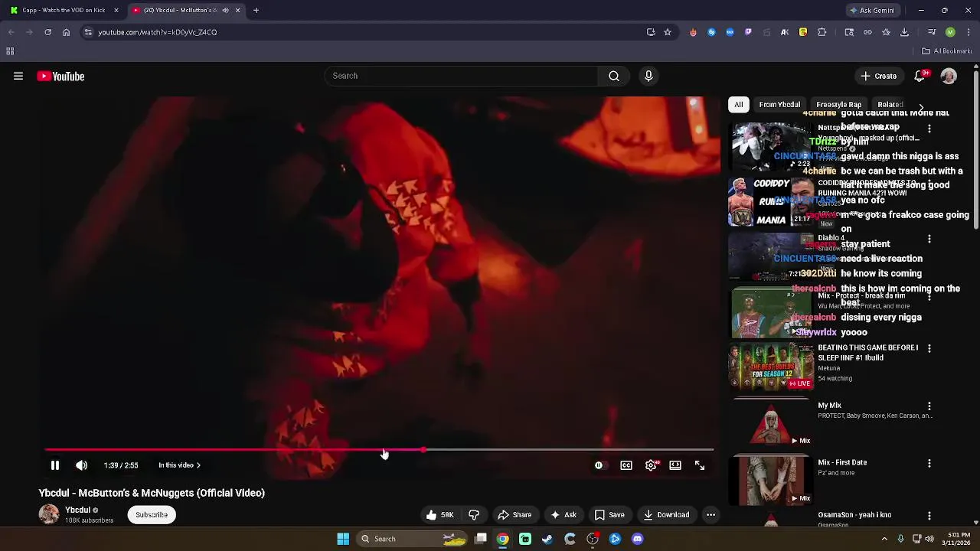980x551 pixels.
Task: Open options for 'Mix - First Date'
Action: 929,463
